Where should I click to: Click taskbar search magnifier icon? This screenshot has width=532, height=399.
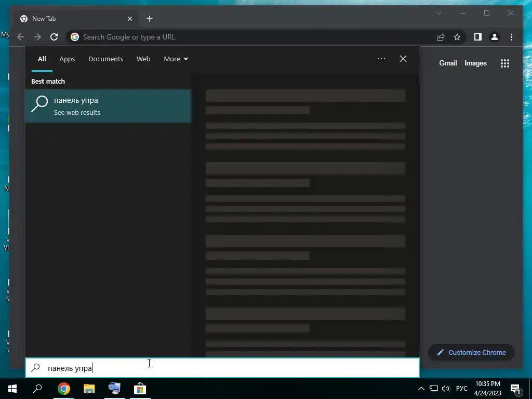pyautogui.click(x=37, y=389)
